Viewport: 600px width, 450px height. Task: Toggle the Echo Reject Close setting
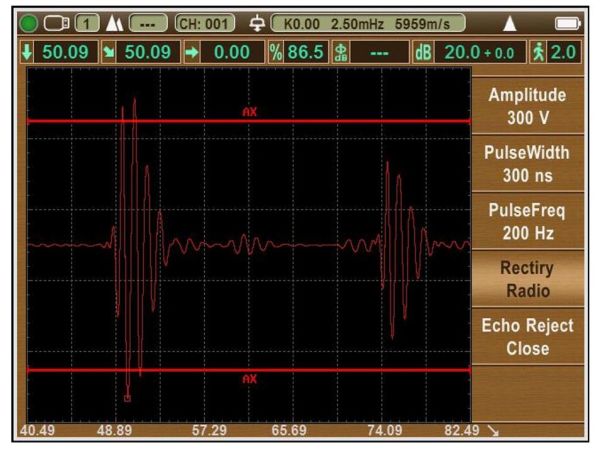click(x=528, y=337)
